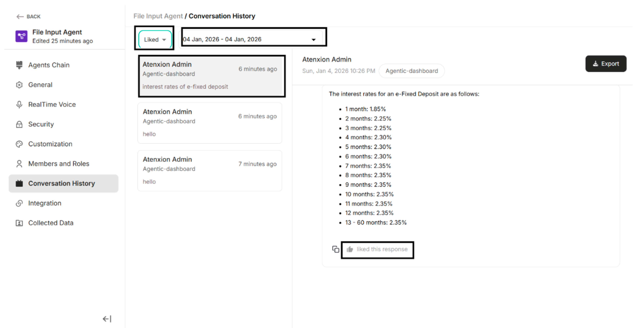Click the File Input Agent purple logo
Screen dimensions: 644x328
pos(21,36)
